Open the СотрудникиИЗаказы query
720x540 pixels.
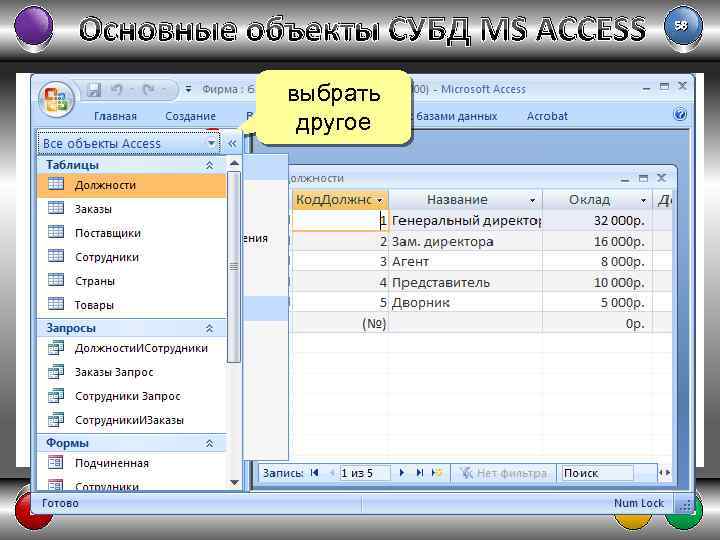[131, 420]
